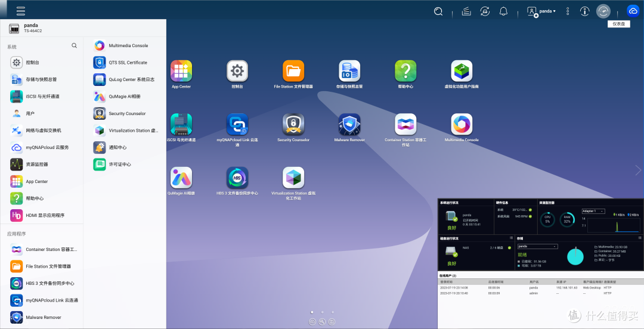Open QuLog Center 系统日志 in main menu
This screenshot has width=644, height=329.
pyautogui.click(x=125, y=79)
